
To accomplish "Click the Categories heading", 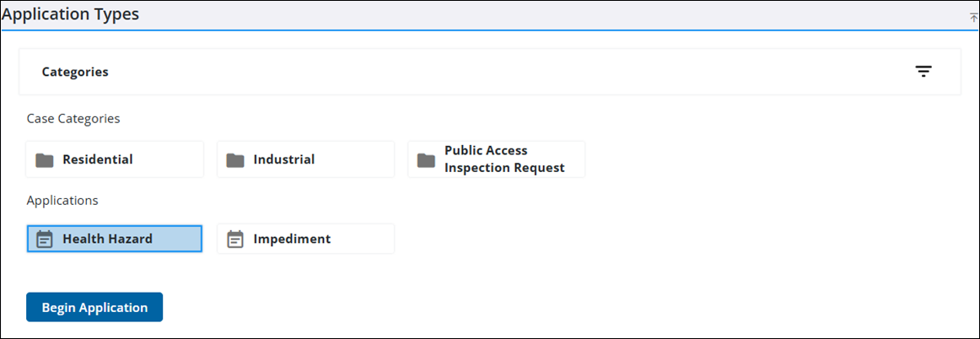I will [x=75, y=72].
